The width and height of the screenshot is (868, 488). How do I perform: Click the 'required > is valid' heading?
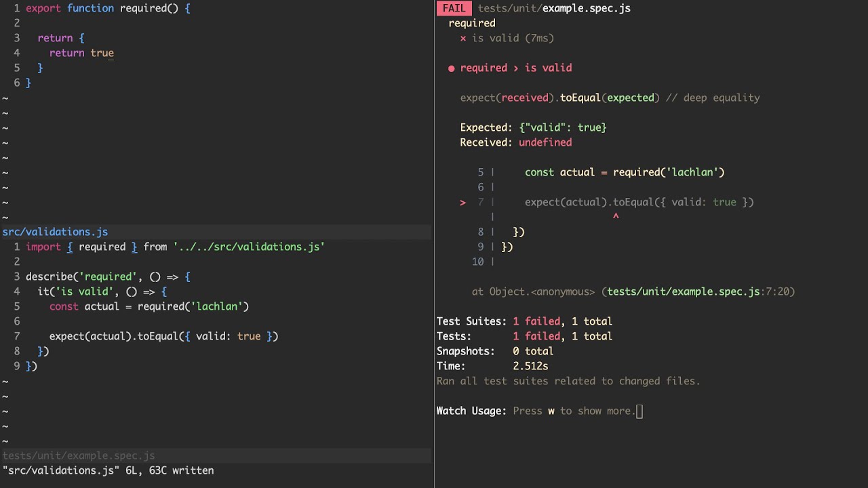click(516, 68)
